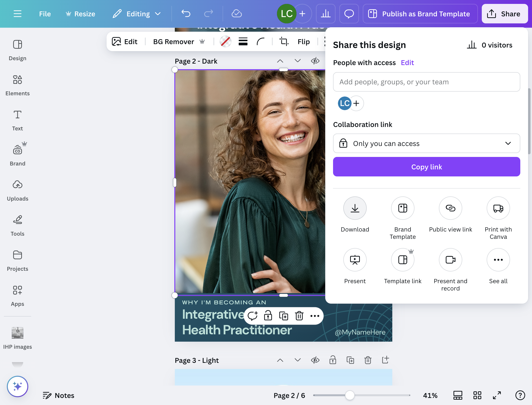Open the main hamburger menu
The height and width of the screenshot is (405, 532).
(18, 14)
